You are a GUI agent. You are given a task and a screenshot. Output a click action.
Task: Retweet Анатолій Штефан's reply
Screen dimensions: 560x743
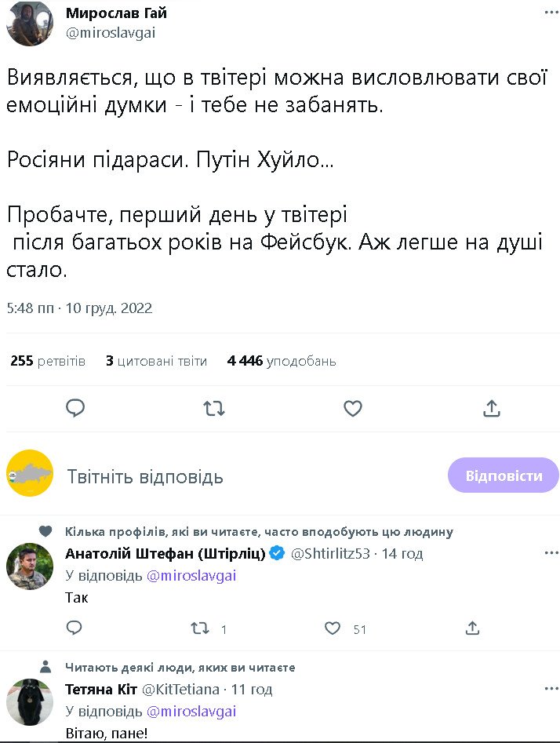[202, 628]
